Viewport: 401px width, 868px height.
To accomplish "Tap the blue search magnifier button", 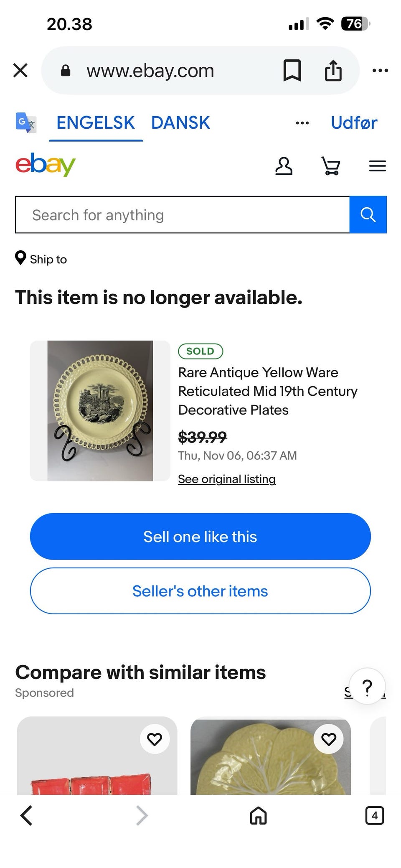I will click(x=368, y=214).
